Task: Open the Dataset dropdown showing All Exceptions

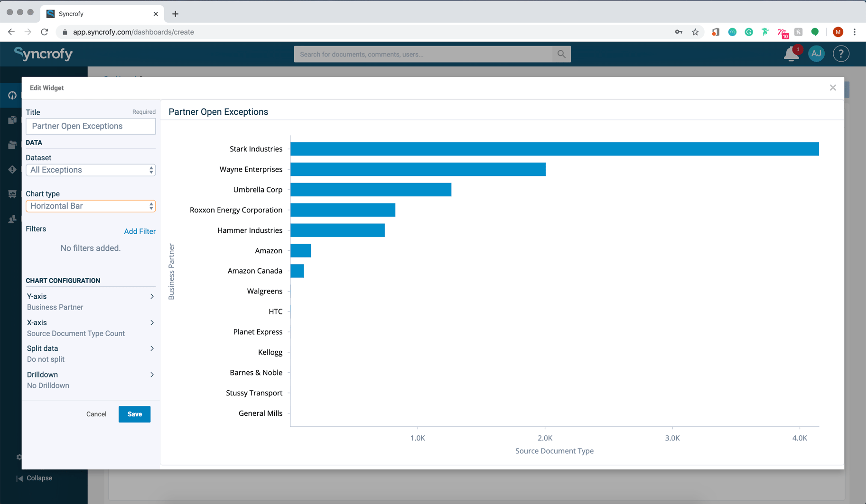Action: click(90, 170)
